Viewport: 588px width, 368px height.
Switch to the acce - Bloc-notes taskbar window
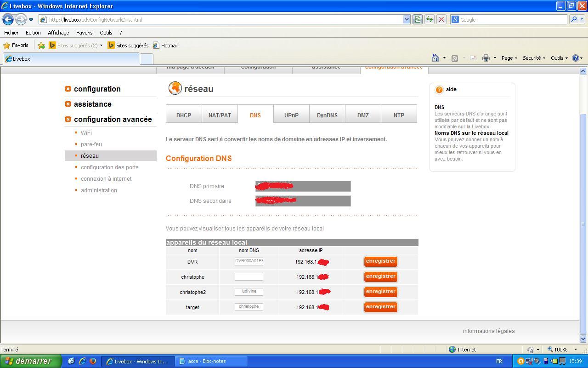click(212, 361)
